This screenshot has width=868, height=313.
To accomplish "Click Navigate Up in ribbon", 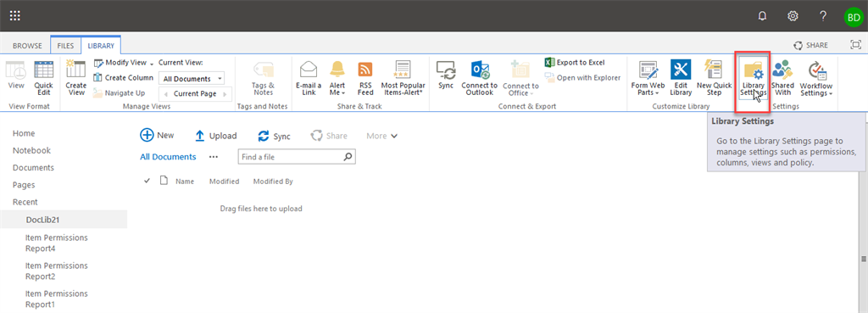I will [119, 93].
